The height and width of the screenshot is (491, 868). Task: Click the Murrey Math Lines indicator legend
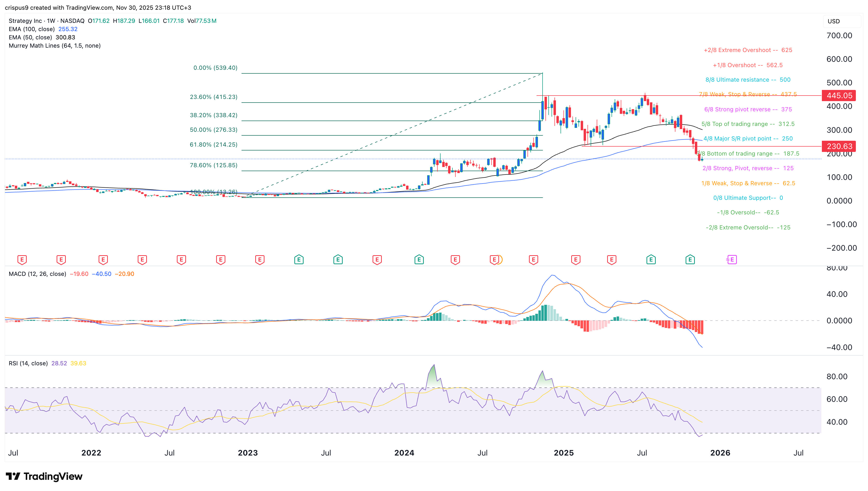pyautogui.click(x=55, y=45)
